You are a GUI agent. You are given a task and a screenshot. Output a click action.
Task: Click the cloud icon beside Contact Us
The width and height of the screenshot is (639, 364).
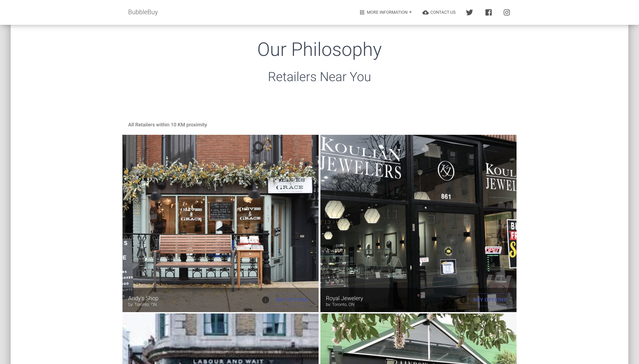click(x=425, y=12)
